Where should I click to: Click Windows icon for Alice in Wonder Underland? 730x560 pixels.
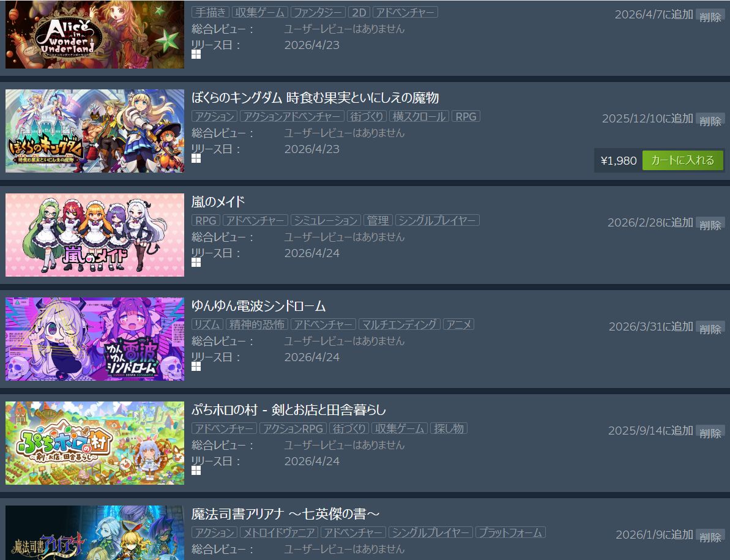[196, 54]
